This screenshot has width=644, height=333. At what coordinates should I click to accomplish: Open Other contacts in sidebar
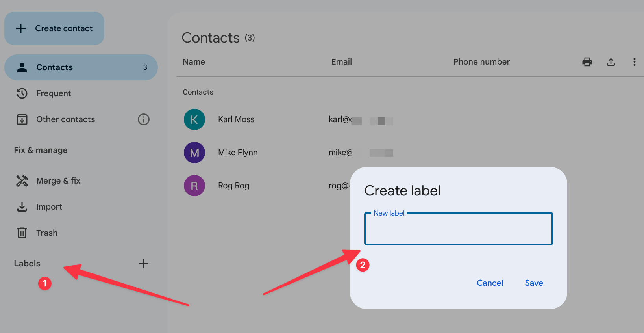pyautogui.click(x=65, y=119)
